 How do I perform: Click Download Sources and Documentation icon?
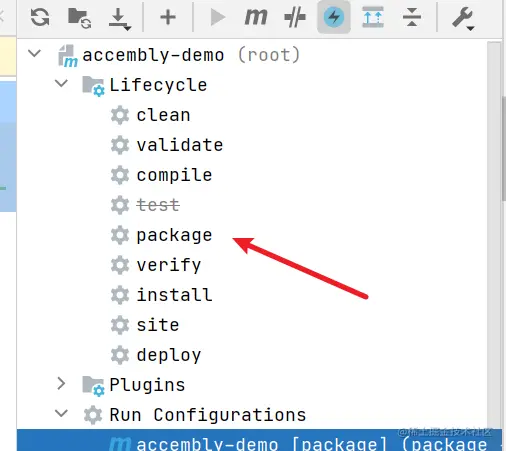point(120,19)
